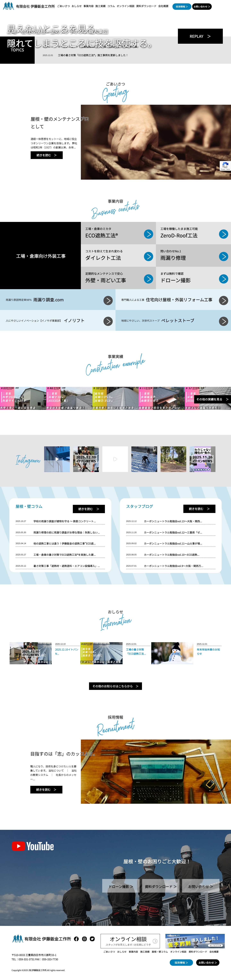The width and height of the screenshot is (231, 980).
Task: Click 続きを読む under the greeting section
Action: (x=47, y=155)
